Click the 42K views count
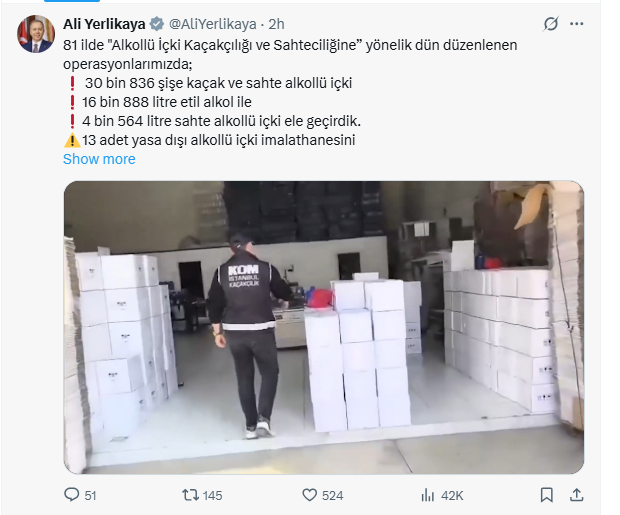Image resolution: width=620 pixels, height=515 pixels. pyautogui.click(x=452, y=496)
